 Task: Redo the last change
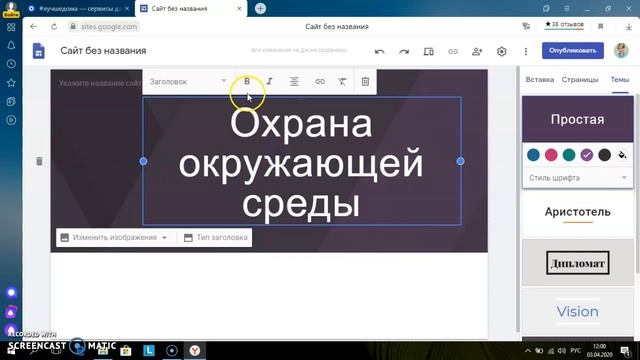(404, 51)
